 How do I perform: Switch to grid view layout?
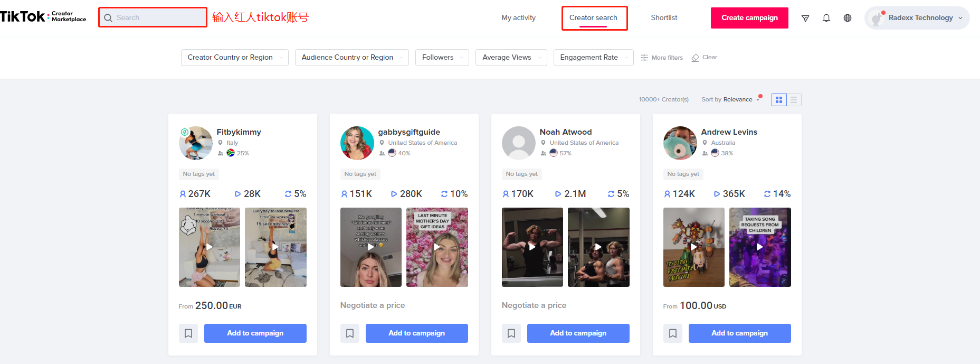coord(779,100)
